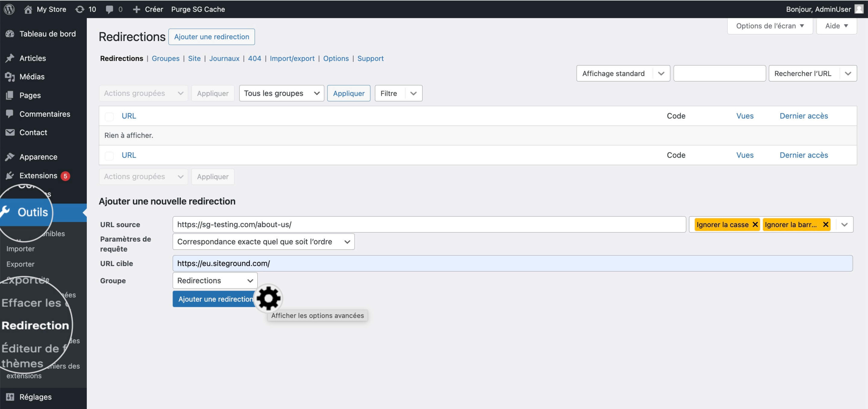Click top Ajouter une redirection button
868x409 pixels.
pos(212,37)
